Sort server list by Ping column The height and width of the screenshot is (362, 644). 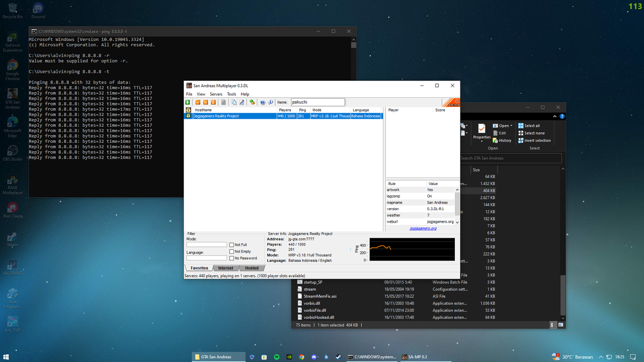point(303,110)
